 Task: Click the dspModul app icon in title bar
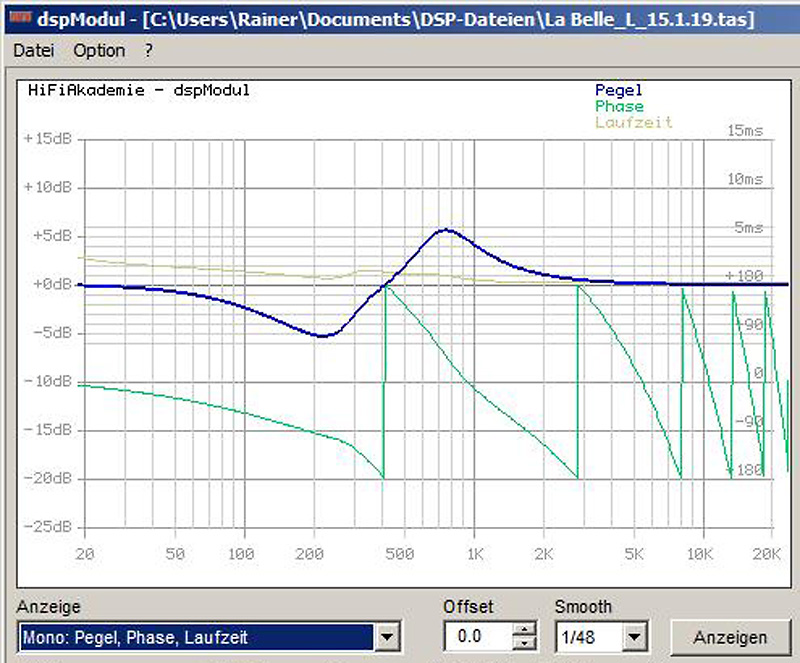coord(20,18)
